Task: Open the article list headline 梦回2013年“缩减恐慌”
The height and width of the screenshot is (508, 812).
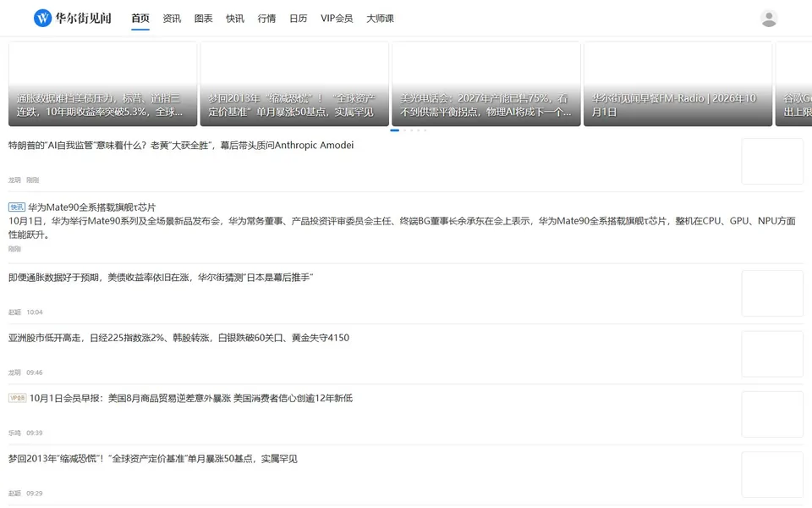Action: [x=153, y=459]
